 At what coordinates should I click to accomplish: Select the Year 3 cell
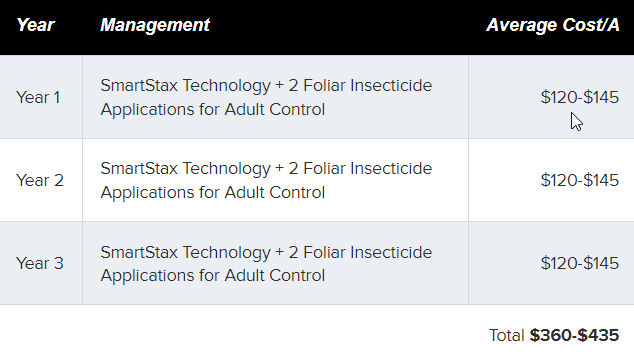[40, 263]
